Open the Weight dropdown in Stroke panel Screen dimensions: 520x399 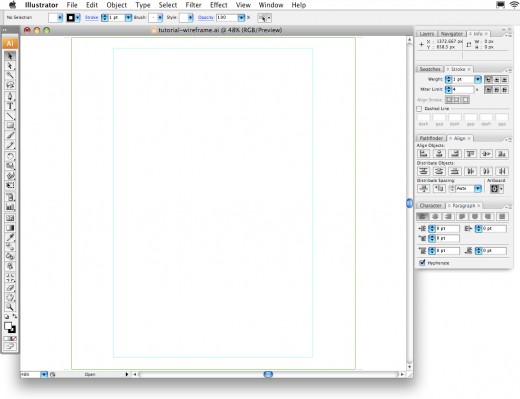click(x=478, y=79)
